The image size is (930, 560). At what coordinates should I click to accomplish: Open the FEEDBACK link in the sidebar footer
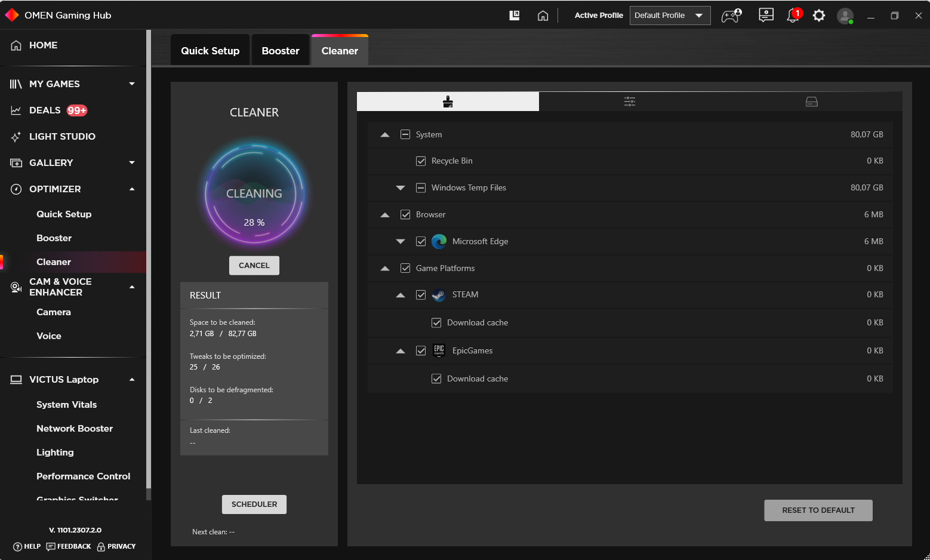(69, 547)
